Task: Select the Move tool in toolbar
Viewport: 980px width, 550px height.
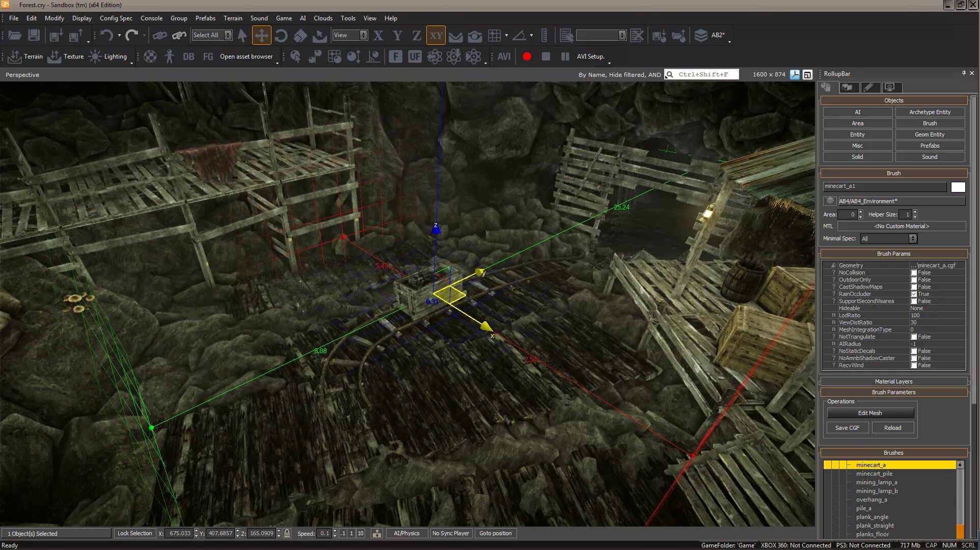Action: (261, 35)
